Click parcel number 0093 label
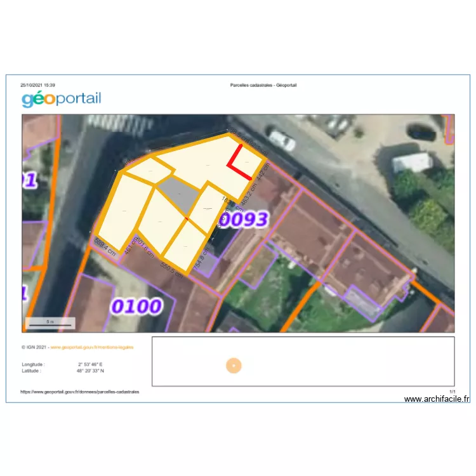 tap(243, 220)
